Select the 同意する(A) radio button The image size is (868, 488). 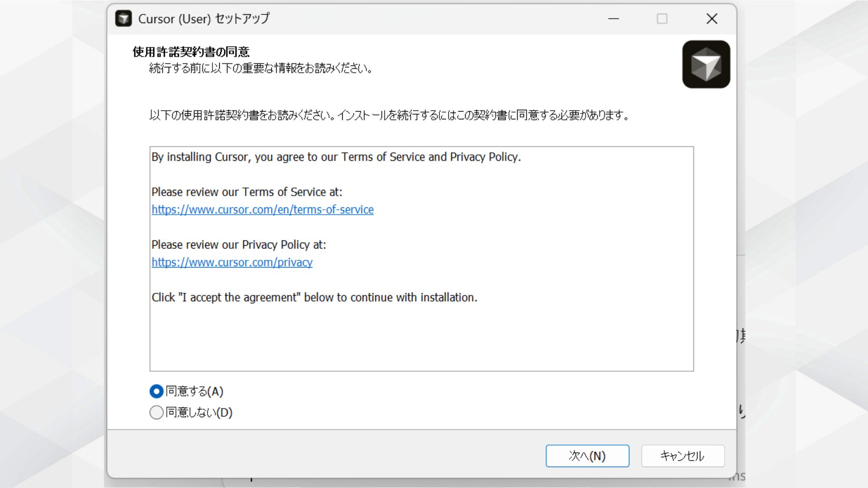click(156, 391)
